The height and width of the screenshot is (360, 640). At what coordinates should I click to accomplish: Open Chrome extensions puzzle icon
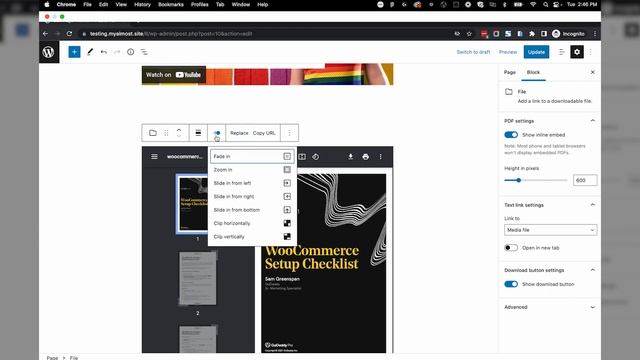point(532,33)
